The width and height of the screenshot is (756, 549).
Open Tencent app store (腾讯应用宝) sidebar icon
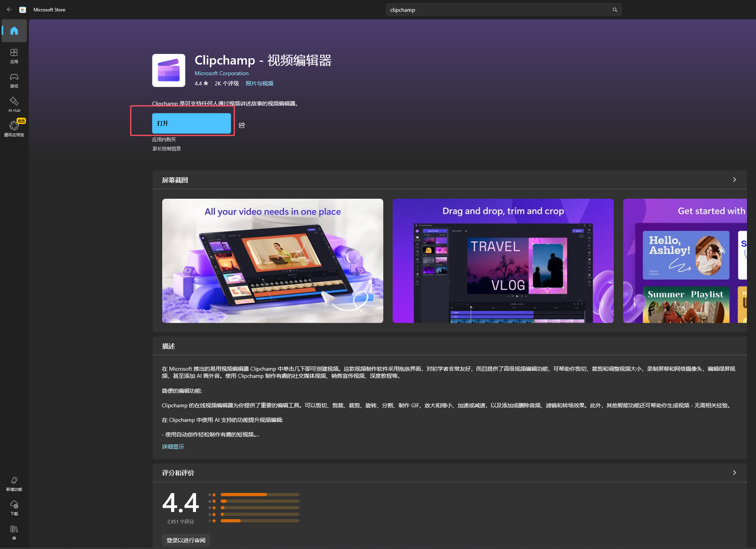(14, 129)
